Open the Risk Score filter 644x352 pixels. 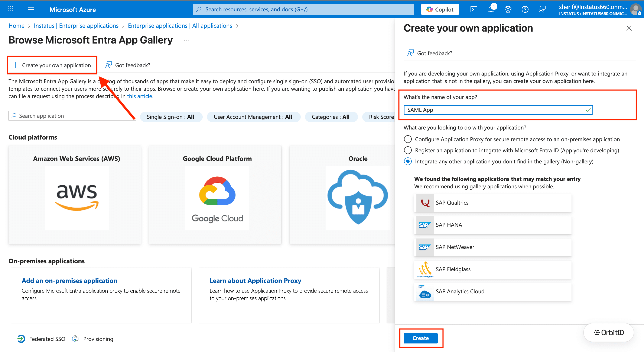379,117
